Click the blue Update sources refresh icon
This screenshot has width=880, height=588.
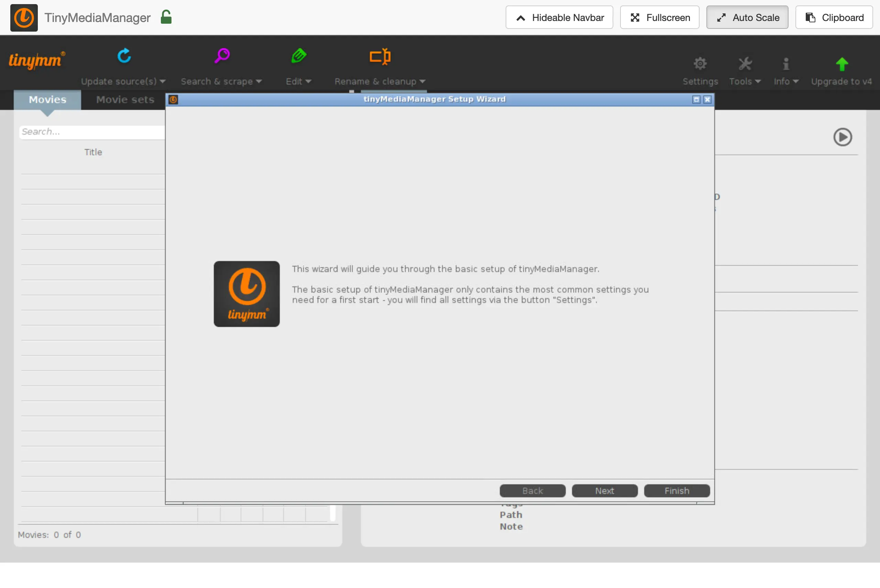coord(124,56)
